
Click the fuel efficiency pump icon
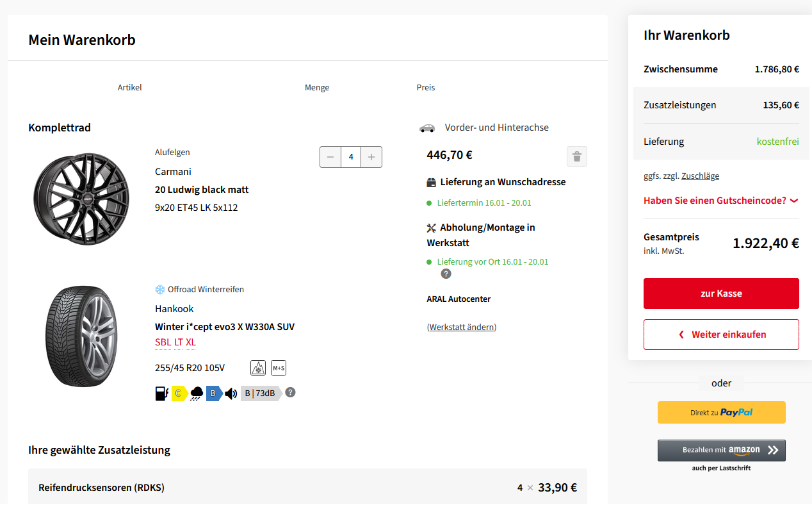[161, 393]
